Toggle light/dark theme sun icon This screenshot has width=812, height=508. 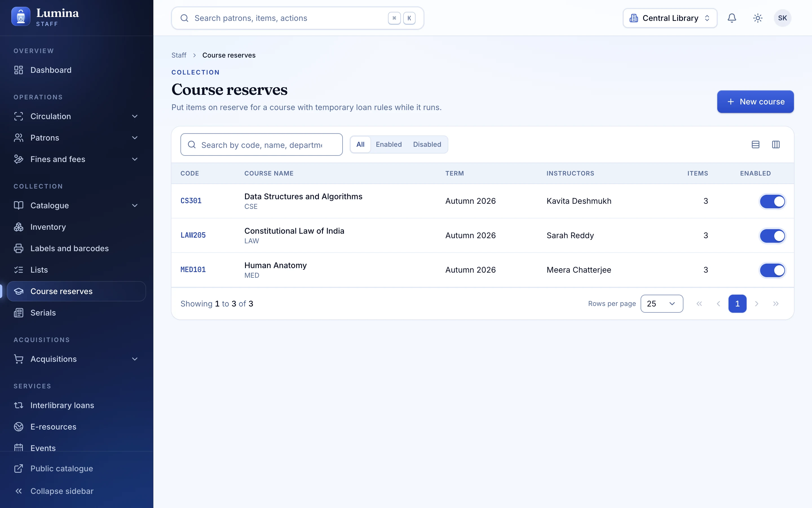(758, 18)
